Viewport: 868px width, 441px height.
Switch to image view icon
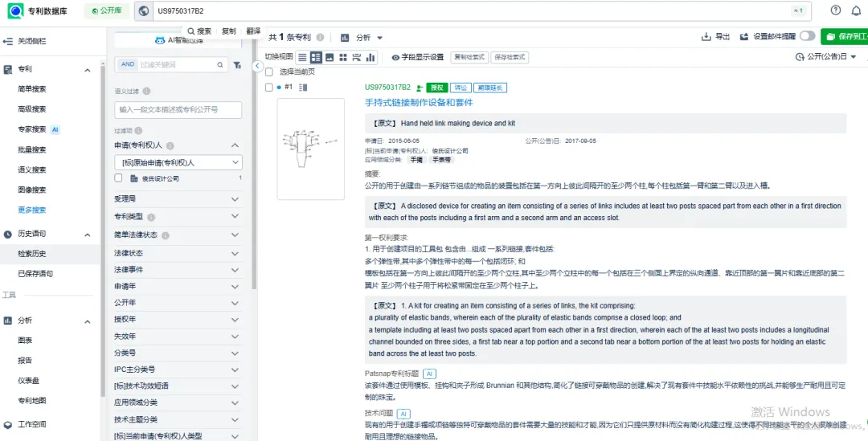(x=330, y=57)
